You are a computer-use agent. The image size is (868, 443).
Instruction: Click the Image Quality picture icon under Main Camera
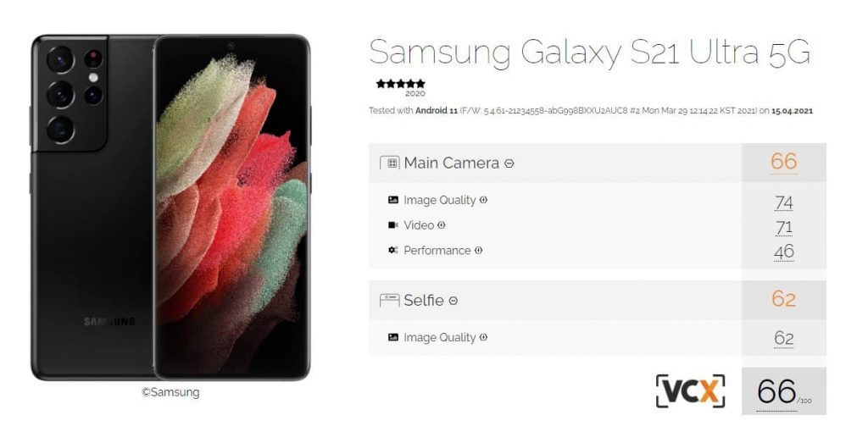point(393,200)
